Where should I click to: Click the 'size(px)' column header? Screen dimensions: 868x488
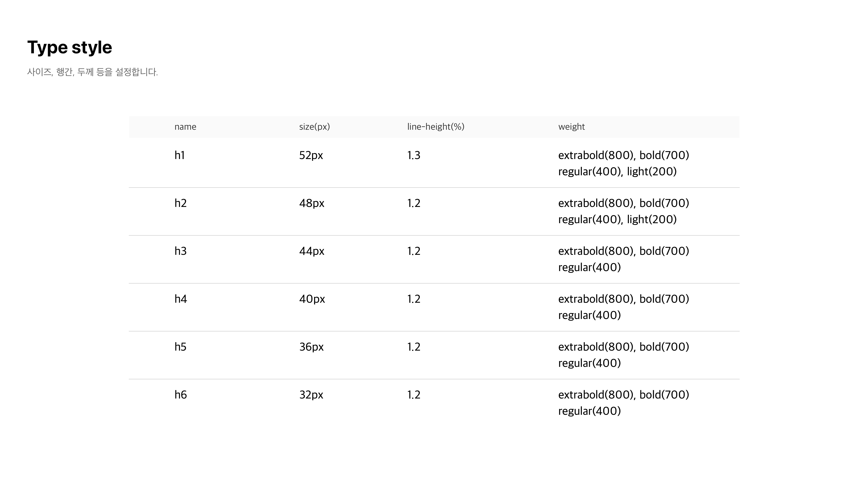click(314, 127)
